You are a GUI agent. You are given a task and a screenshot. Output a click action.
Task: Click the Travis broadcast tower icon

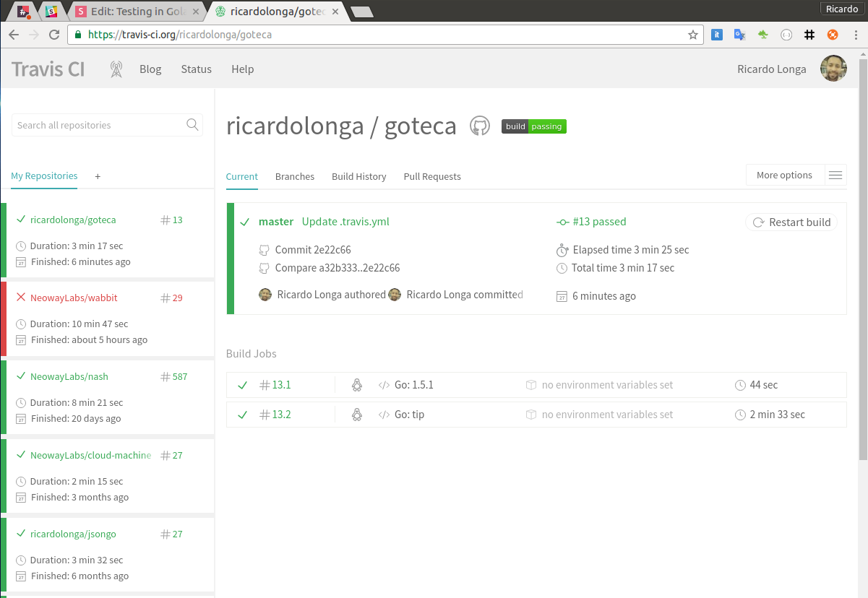116,69
